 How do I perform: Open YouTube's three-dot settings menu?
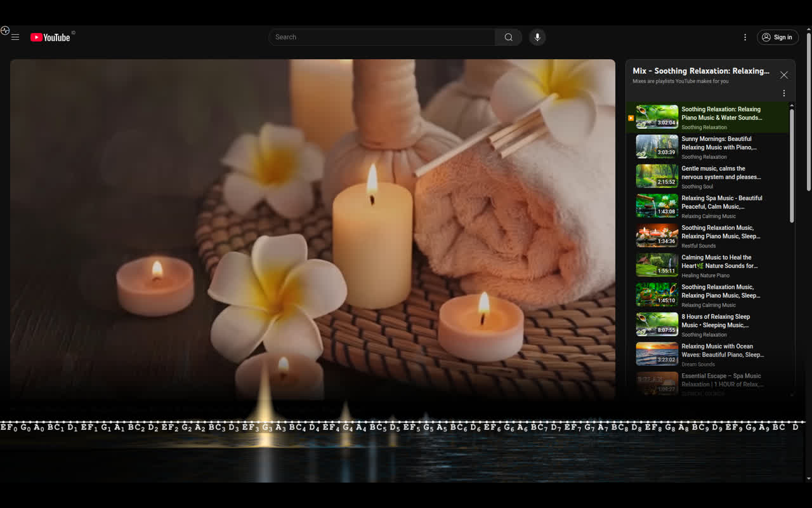pos(745,37)
